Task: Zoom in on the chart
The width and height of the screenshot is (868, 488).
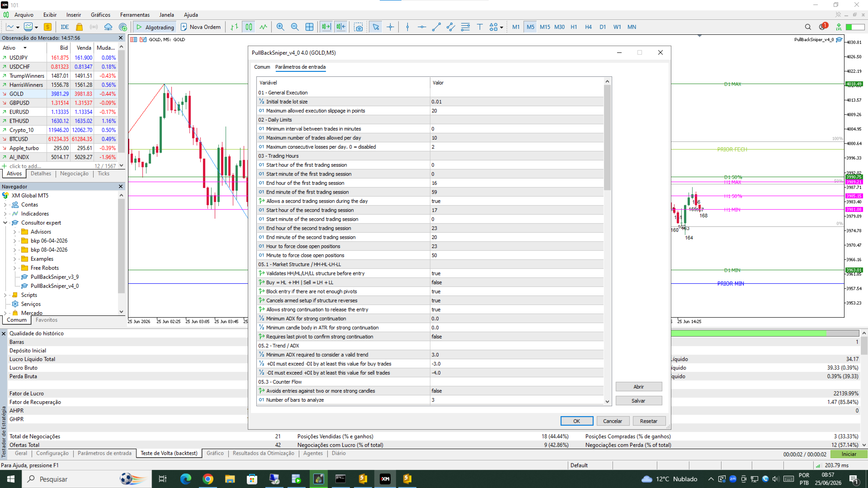Action: click(x=280, y=27)
